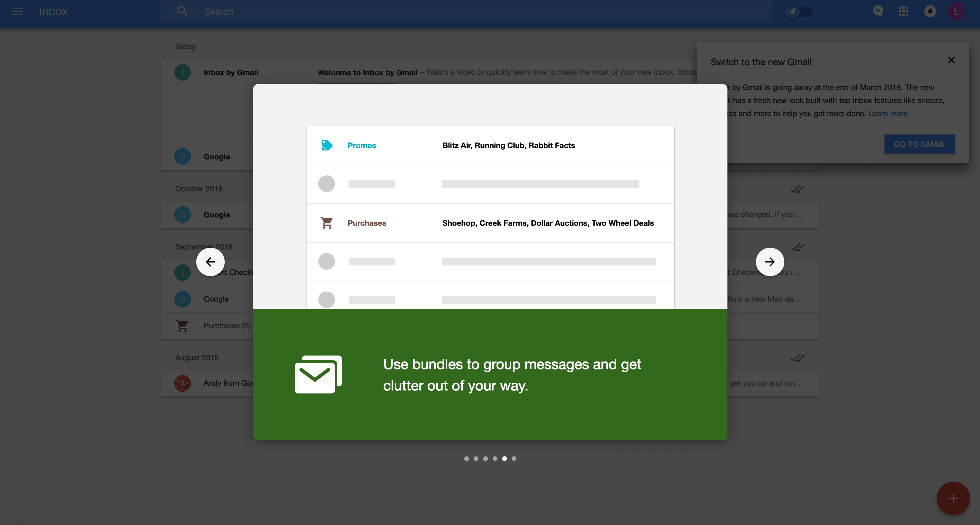
Task: Close the Switch to new Gmail card
Action: 951,60
